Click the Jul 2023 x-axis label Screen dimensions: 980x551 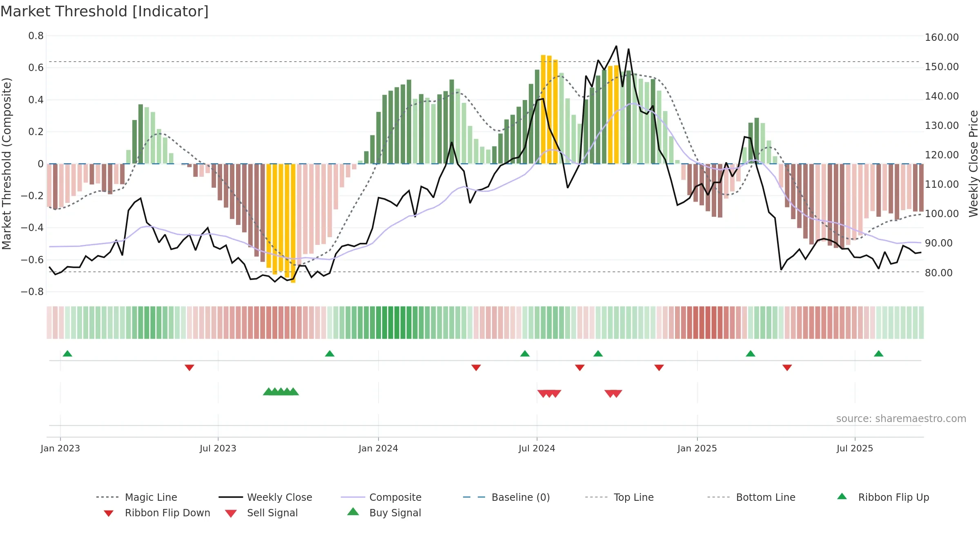point(218,448)
